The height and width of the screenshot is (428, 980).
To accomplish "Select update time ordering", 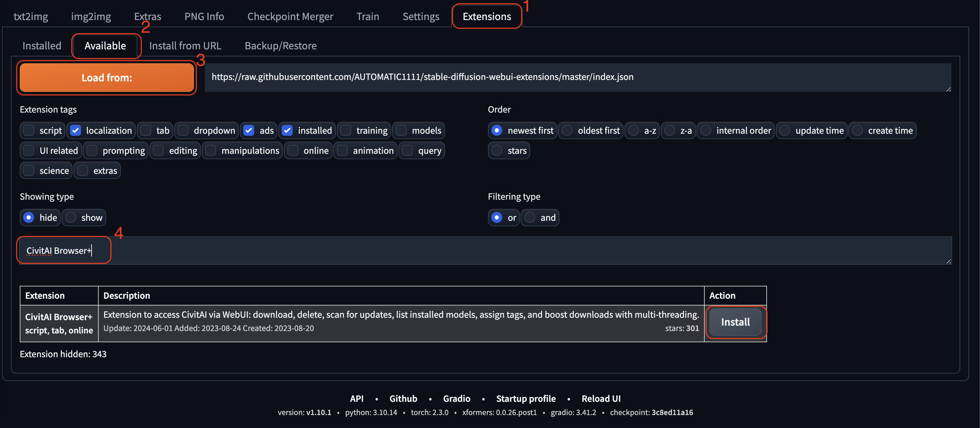I will (785, 131).
